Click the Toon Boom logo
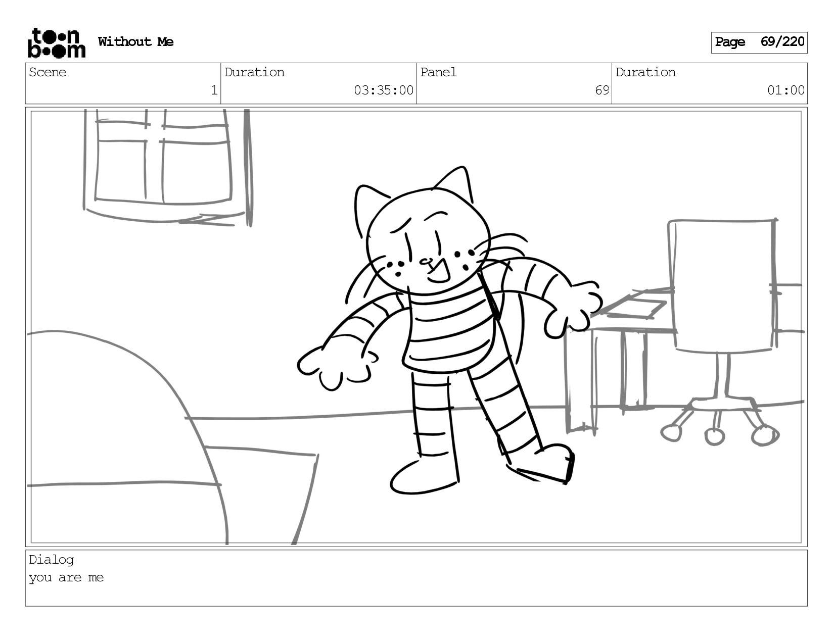This screenshot has height=644, width=834. 56,43
